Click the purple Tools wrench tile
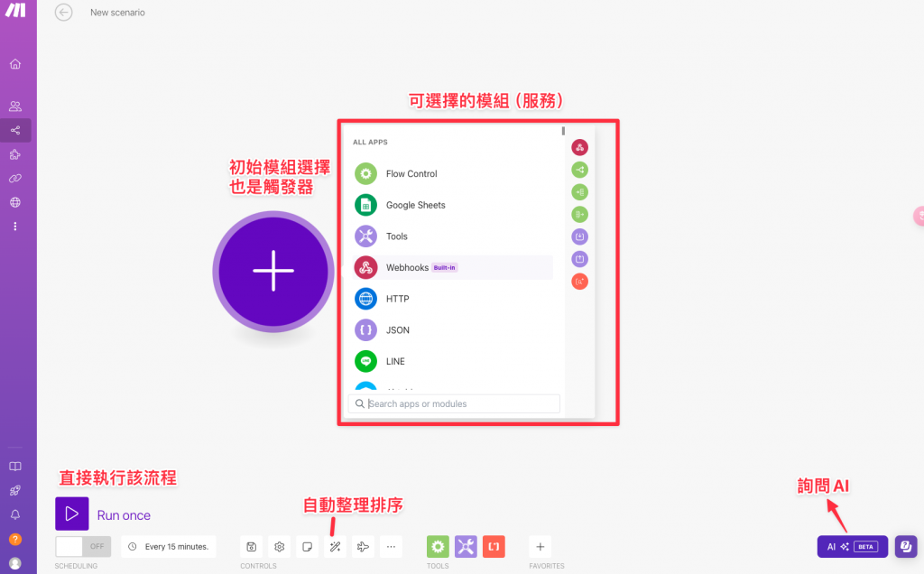The height and width of the screenshot is (574, 924). pos(466,547)
